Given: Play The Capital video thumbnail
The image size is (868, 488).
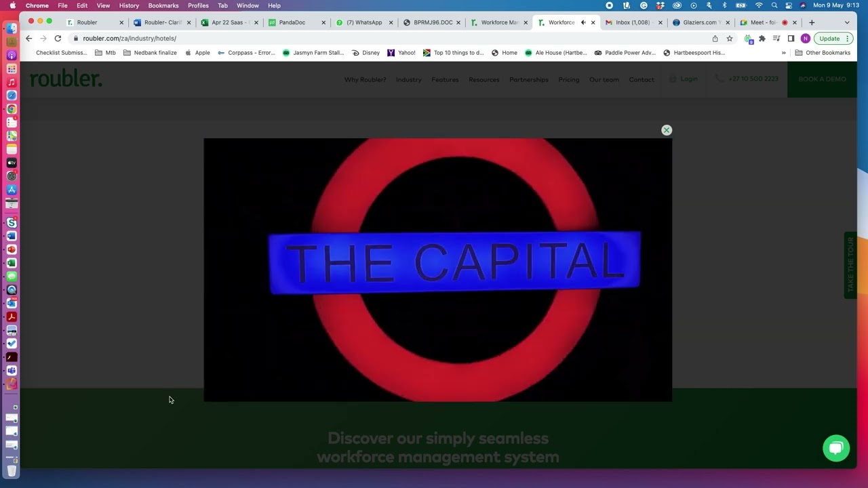Looking at the screenshot, I should pyautogui.click(x=437, y=270).
